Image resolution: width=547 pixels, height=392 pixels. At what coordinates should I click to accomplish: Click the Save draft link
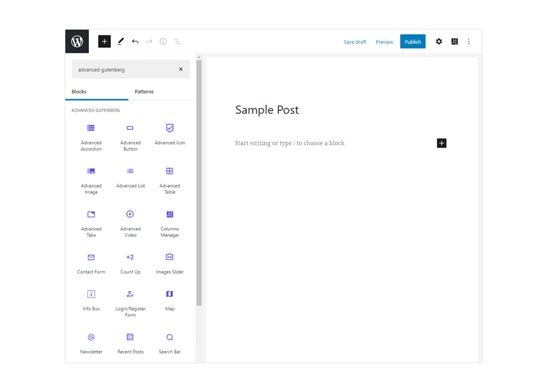pyautogui.click(x=355, y=42)
